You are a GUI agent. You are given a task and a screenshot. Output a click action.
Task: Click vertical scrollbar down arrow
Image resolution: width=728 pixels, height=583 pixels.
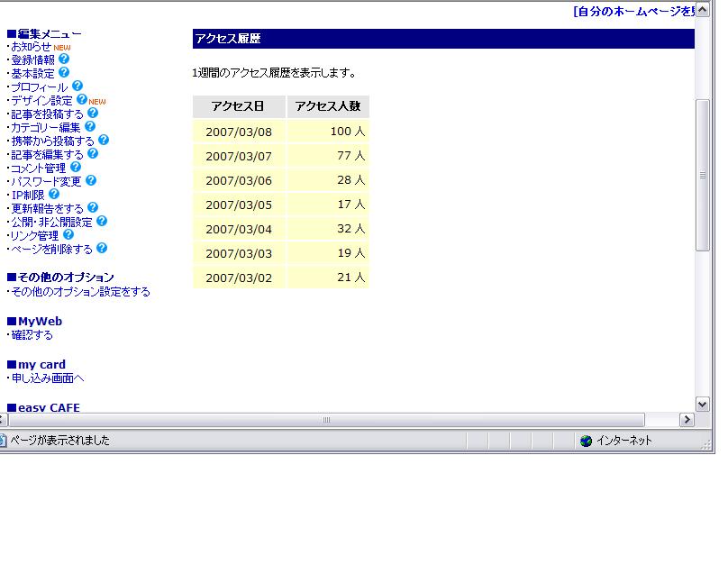pyautogui.click(x=703, y=405)
